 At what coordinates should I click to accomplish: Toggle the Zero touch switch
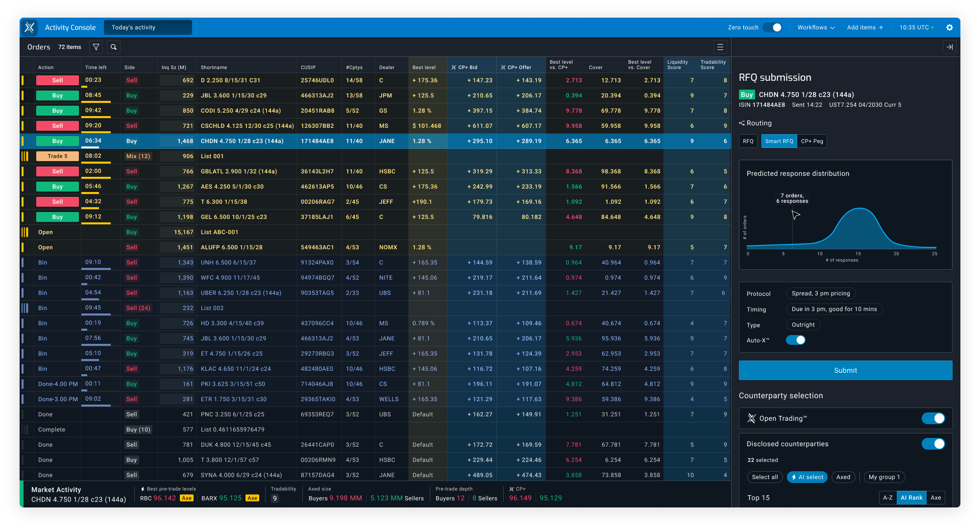pos(773,27)
